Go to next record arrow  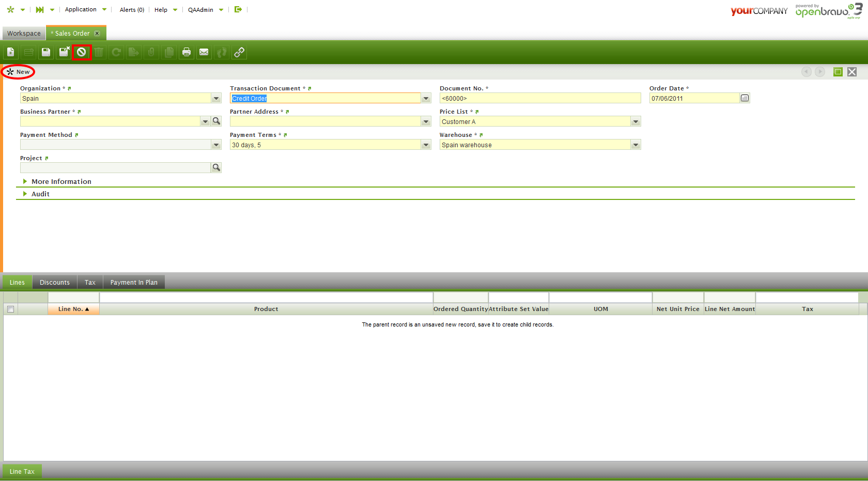820,72
